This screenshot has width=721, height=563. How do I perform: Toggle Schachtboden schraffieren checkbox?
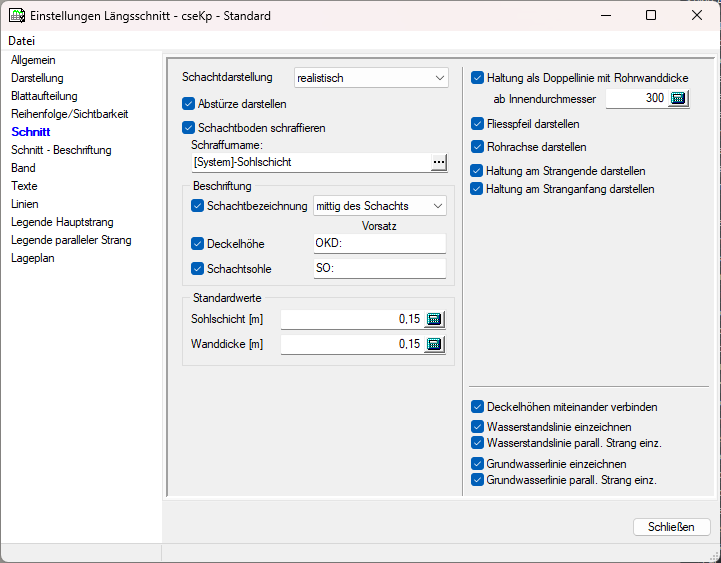point(189,128)
